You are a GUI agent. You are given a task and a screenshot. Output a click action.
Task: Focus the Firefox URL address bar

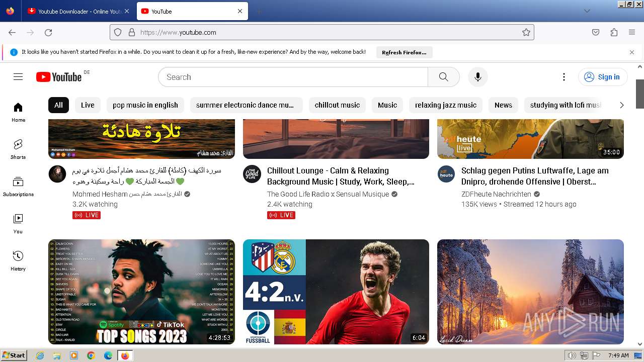[322, 32]
